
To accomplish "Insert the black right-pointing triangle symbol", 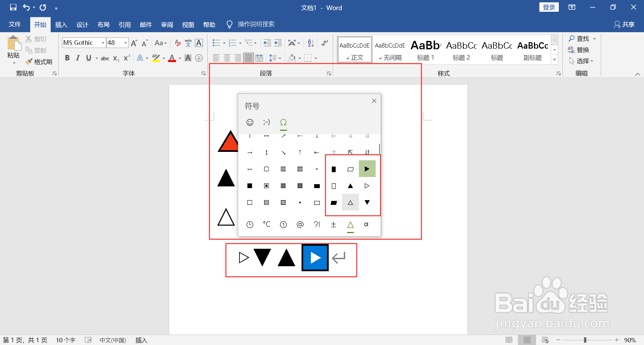I will click(367, 169).
